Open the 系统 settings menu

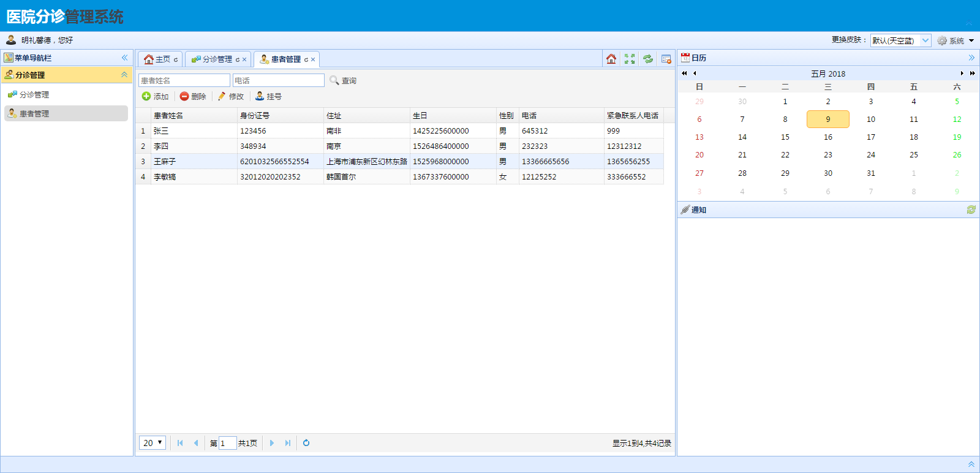click(x=956, y=40)
